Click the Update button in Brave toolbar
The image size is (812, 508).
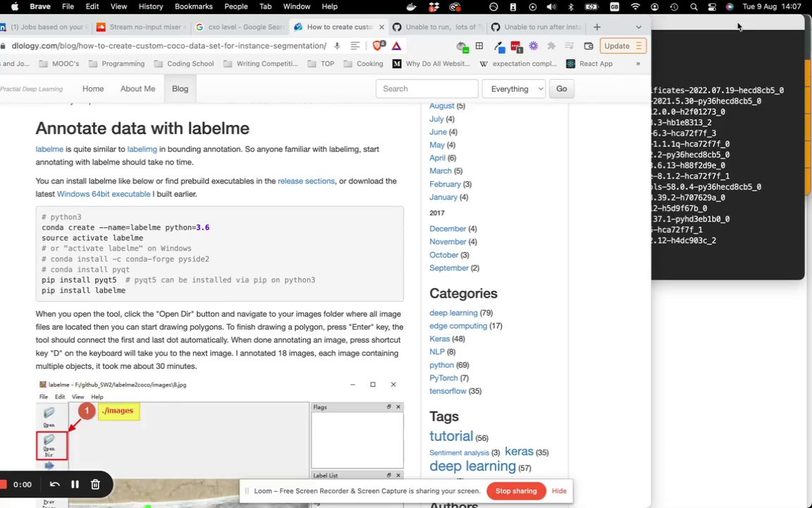click(622, 46)
